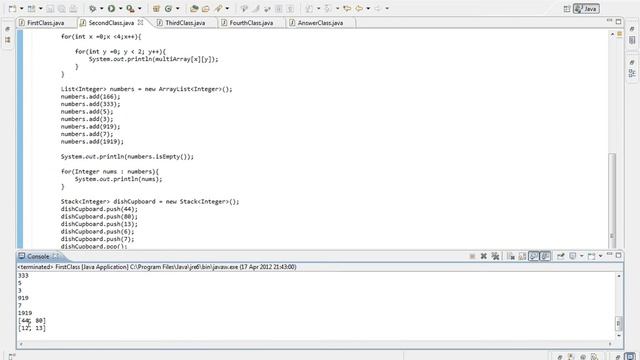640x360 pixels.
Task: Click console output line 1919
Action: pos(25,313)
